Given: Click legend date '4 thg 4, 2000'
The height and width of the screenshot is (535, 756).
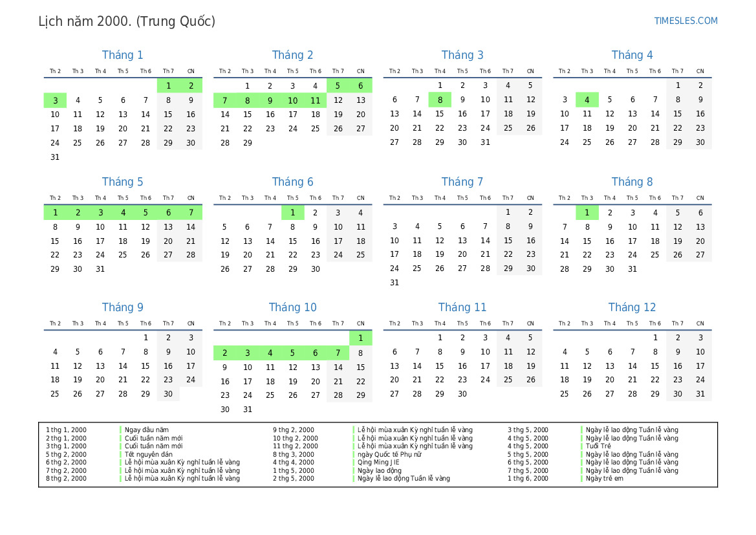Looking at the screenshot, I should click(x=294, y=462).
